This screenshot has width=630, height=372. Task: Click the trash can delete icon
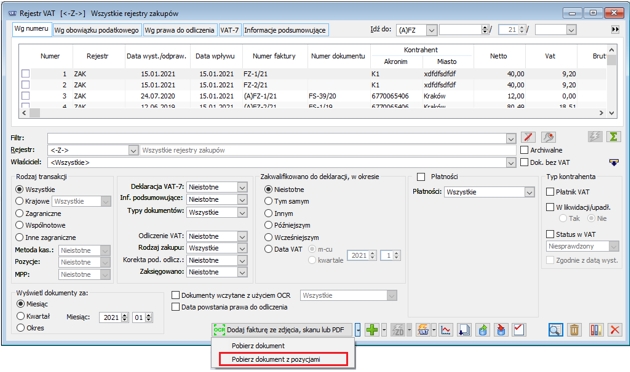(x=574, y=330)
